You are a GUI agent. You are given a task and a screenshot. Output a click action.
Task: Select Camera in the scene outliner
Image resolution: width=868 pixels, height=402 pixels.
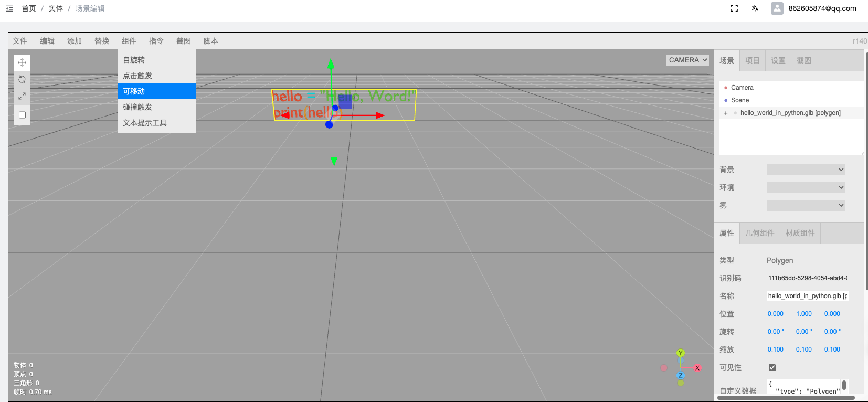(791, 88)
